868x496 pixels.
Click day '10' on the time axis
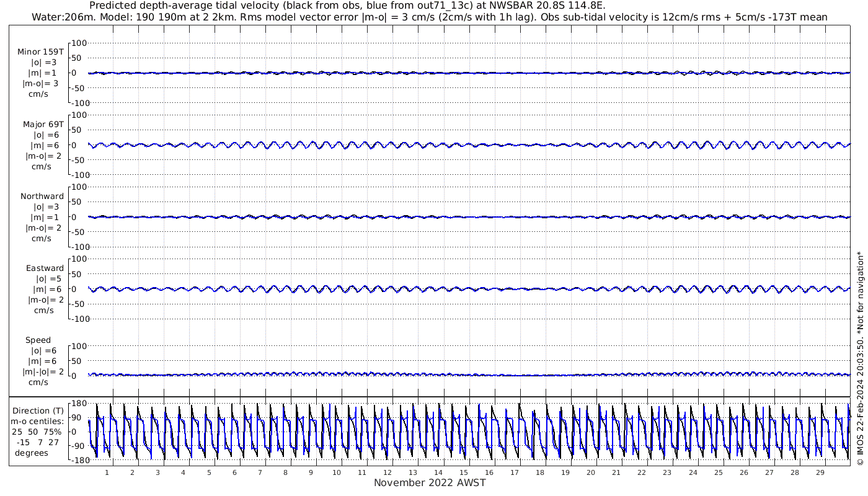coord(337,472)
